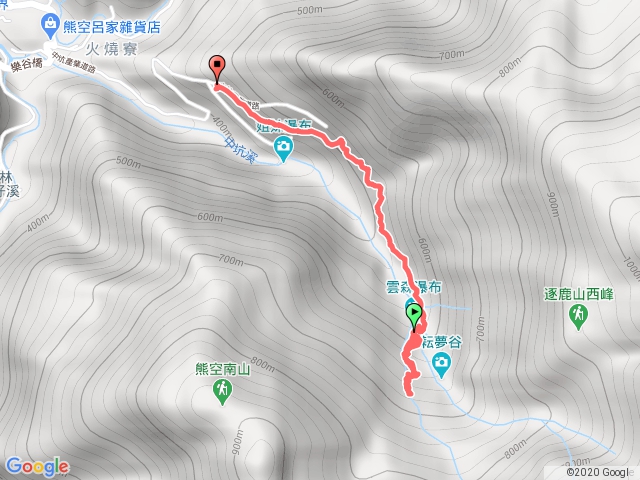Click the 逐鹿山西峰 peak label
This screenshot has width=640, height=480.
579,294
